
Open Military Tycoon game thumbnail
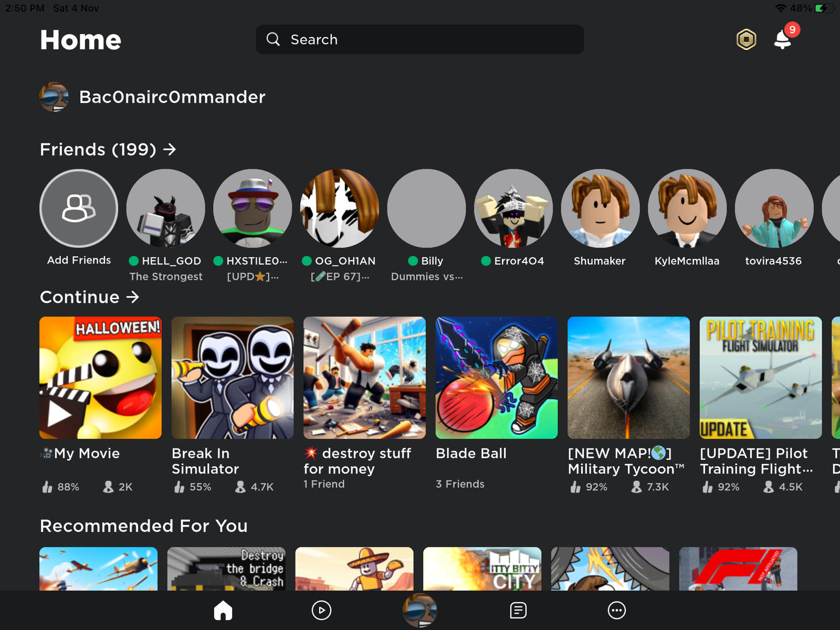pyautogui.click(x=628, y=377)
